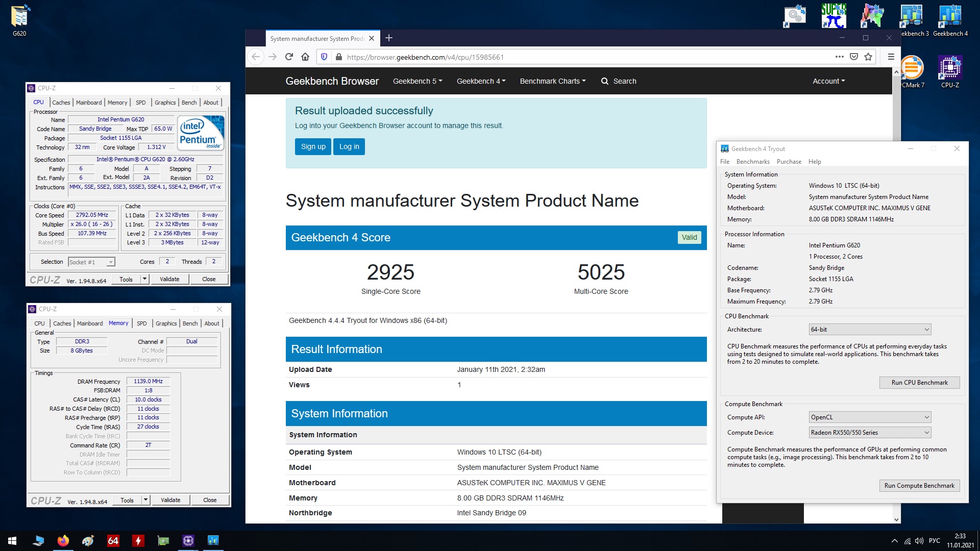This screenshot has width=980, height=551.
Task: Launch the Geekbench 4 desktop shortcut
Action: (950, 21)
